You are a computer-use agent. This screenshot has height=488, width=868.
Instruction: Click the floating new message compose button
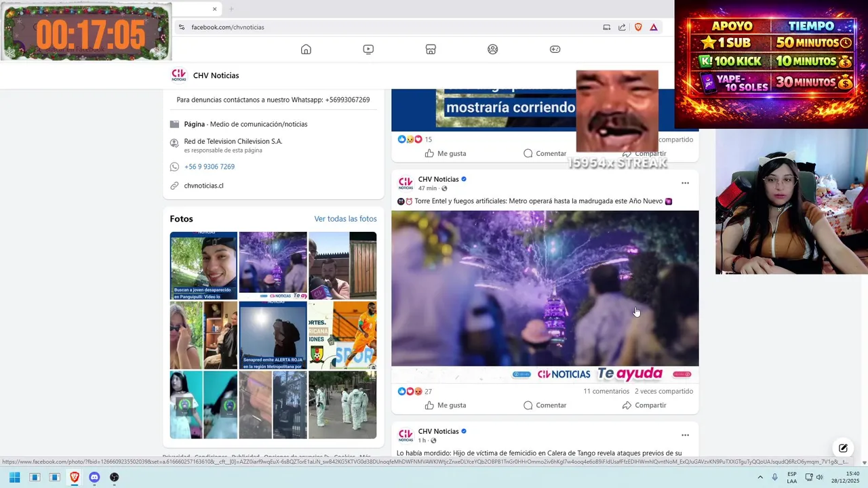click(x=843, y=448)
